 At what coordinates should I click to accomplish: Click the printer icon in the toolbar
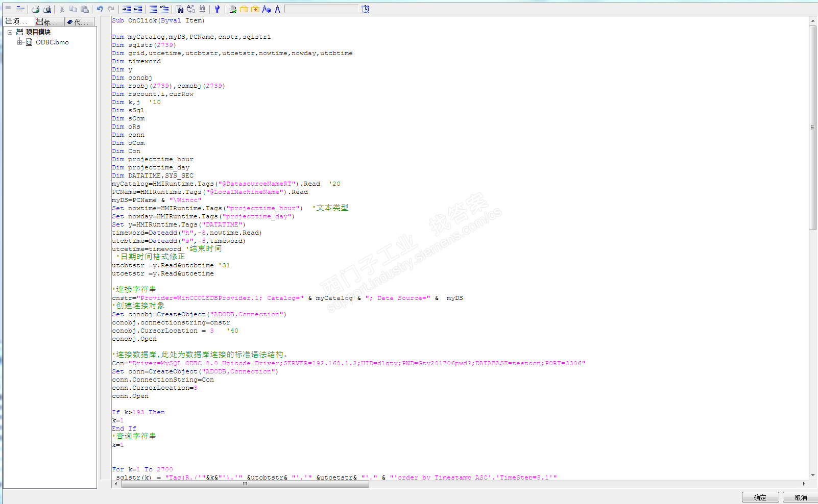point(35,9)
